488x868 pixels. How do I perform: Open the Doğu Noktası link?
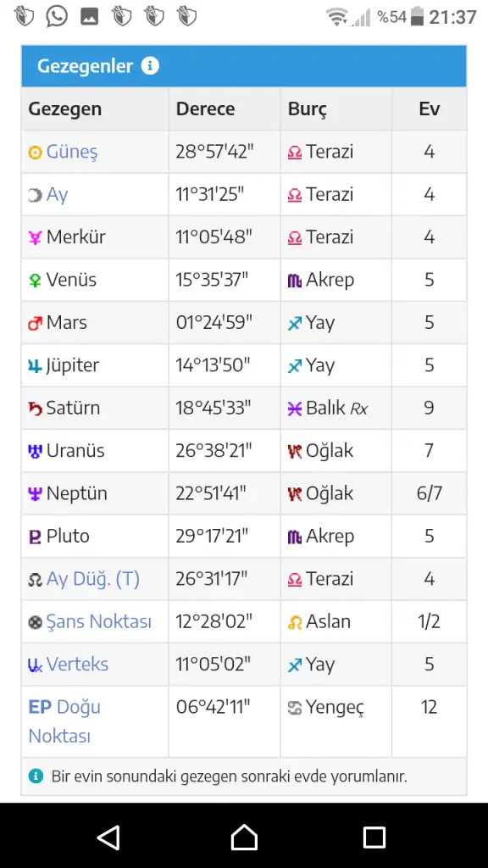pos(64,721)
